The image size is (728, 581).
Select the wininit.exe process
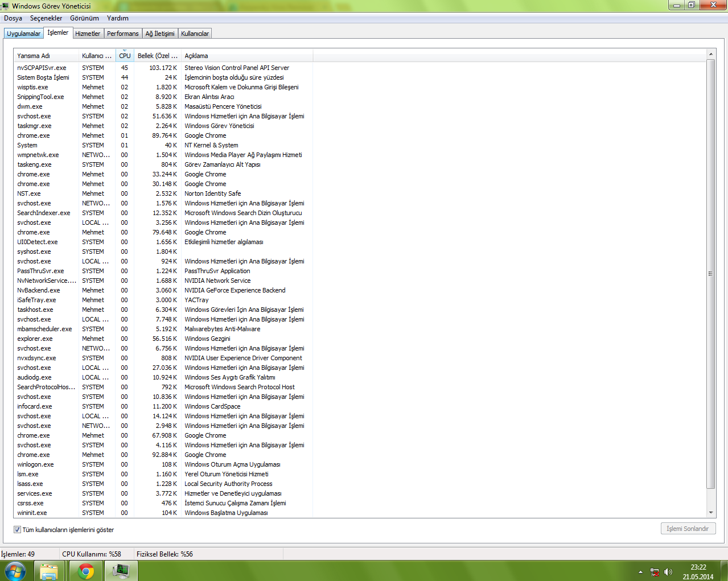(163, 513)
